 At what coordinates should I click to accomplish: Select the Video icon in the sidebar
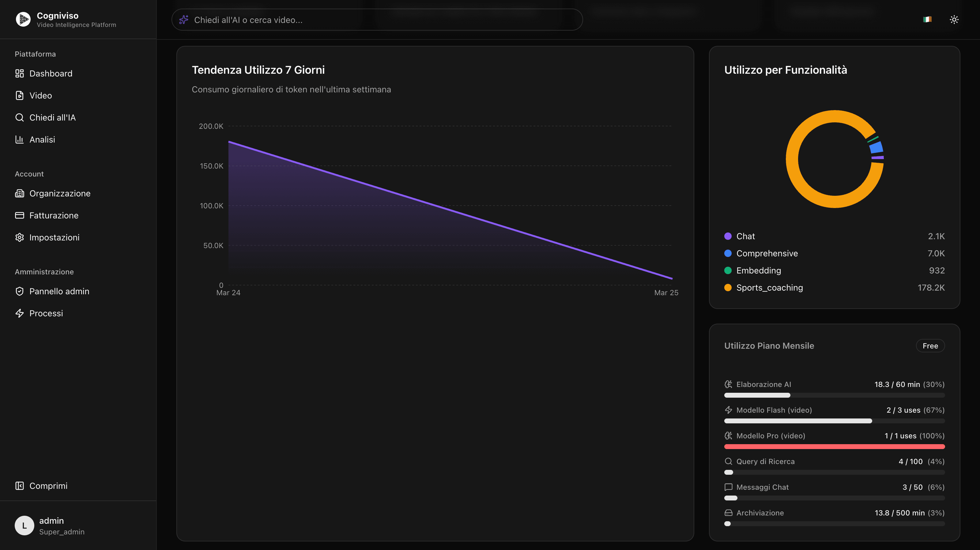pyautogui.click(x=20, y=95)
